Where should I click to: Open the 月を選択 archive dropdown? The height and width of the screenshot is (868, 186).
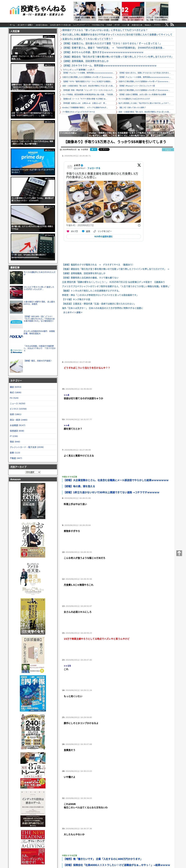(33, 472)
